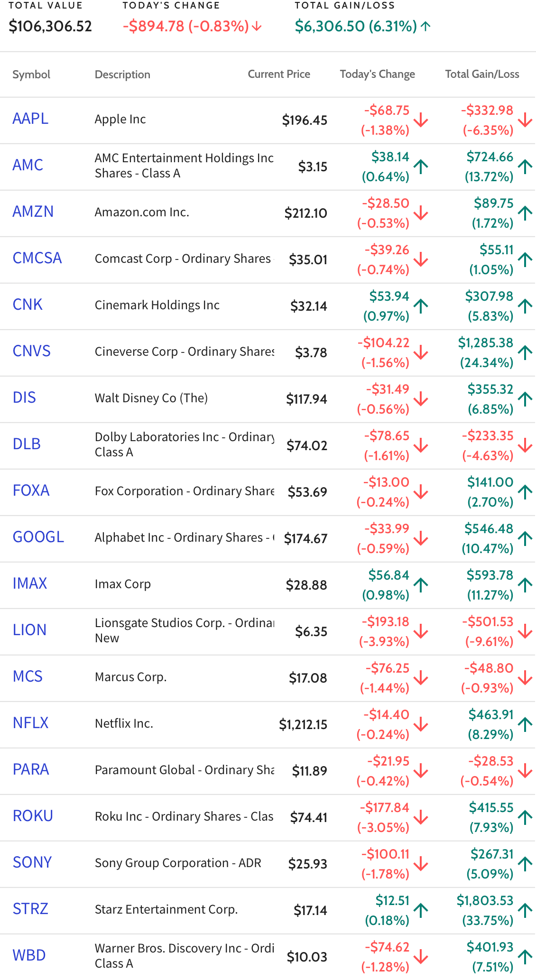536x980 pixels.
Task: Open the WBD ticker link
Action: click(x=29, y=955)
